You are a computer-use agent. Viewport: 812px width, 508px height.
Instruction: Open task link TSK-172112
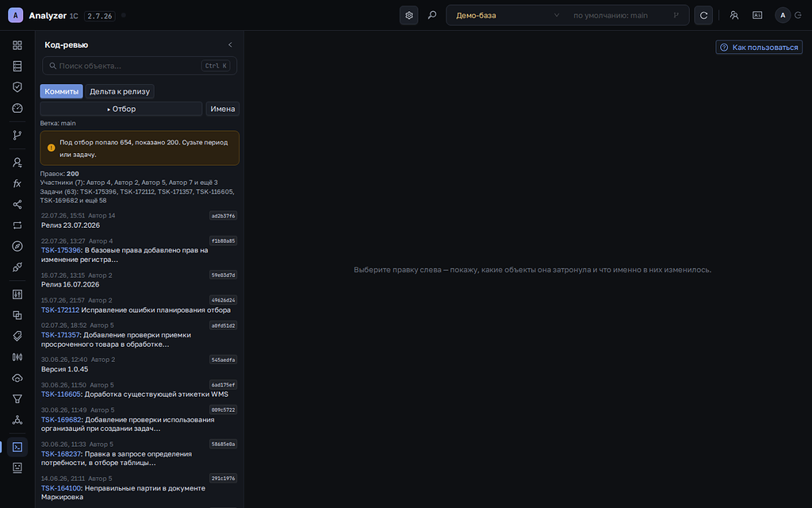pyautogui.click(x=60, y=310)
